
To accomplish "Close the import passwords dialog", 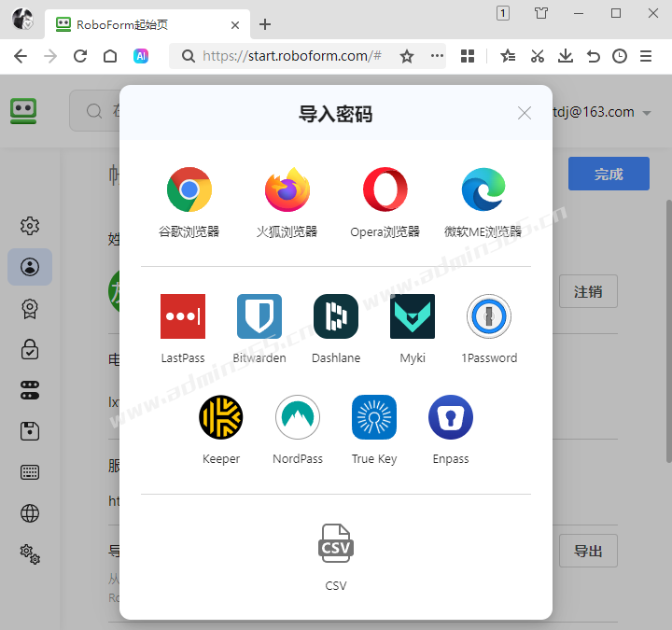I will (x=525, y=113).
